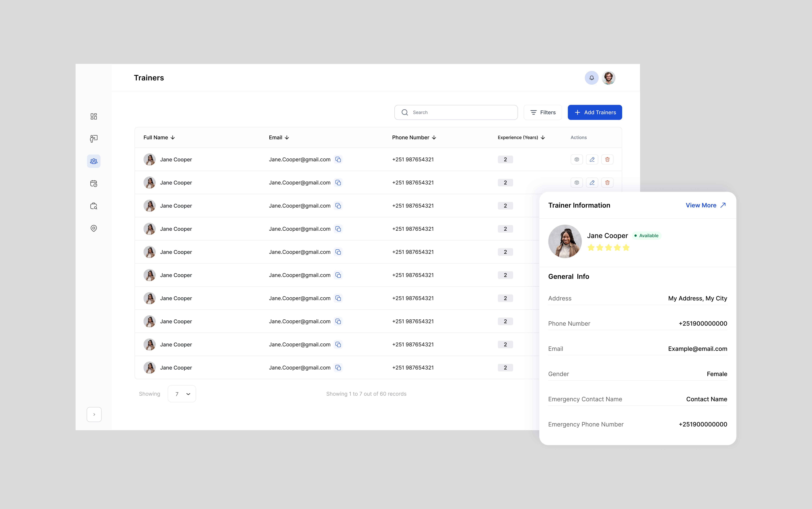Sort by Full Name column arrow
812x509 pixels.
(173, 137)
